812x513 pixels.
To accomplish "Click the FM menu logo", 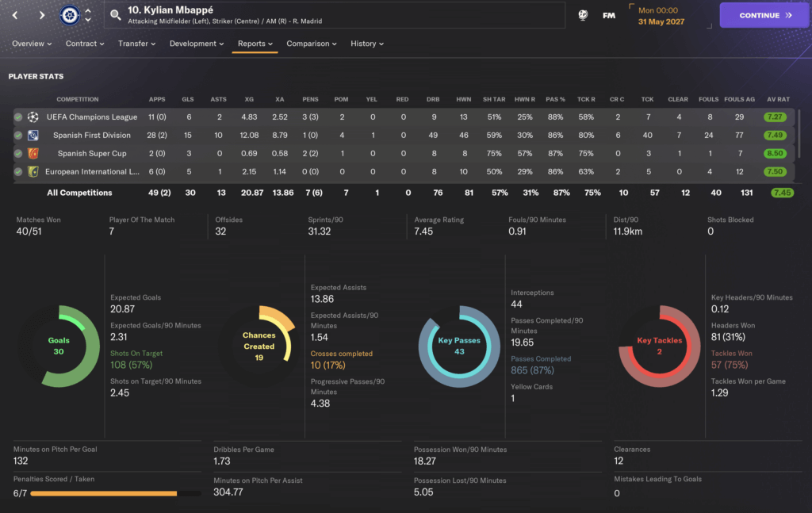I will coord(609,15).
